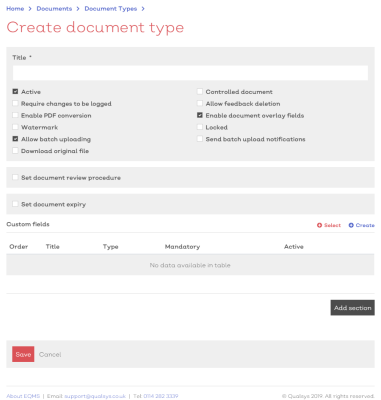Tick Set document review procedure

coord(15,177)
